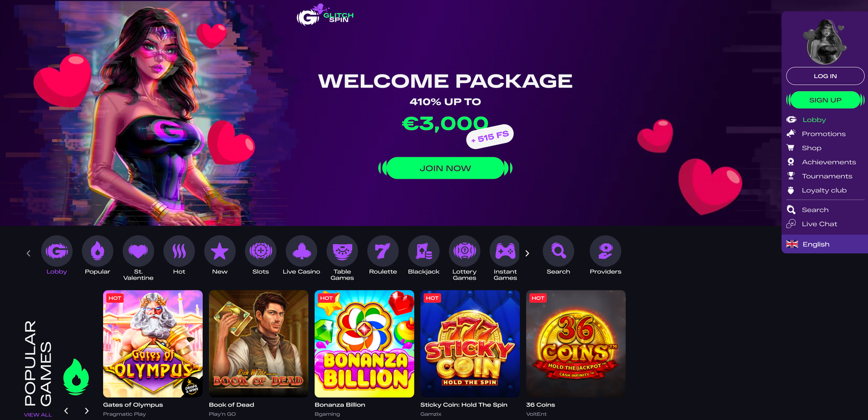Image resolution: width=868 pixels, height=420 pixels.
Task: Open the Slots category icon
Action: (260, 251)
